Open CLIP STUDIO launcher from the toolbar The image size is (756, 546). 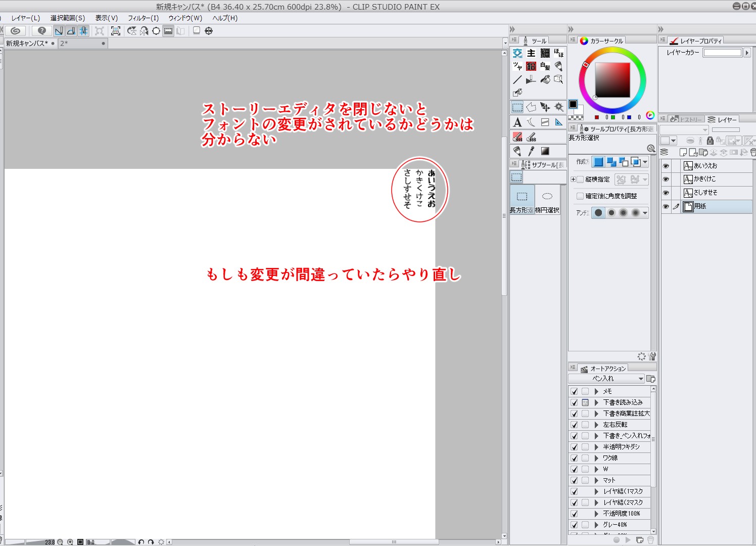(16, 31)
